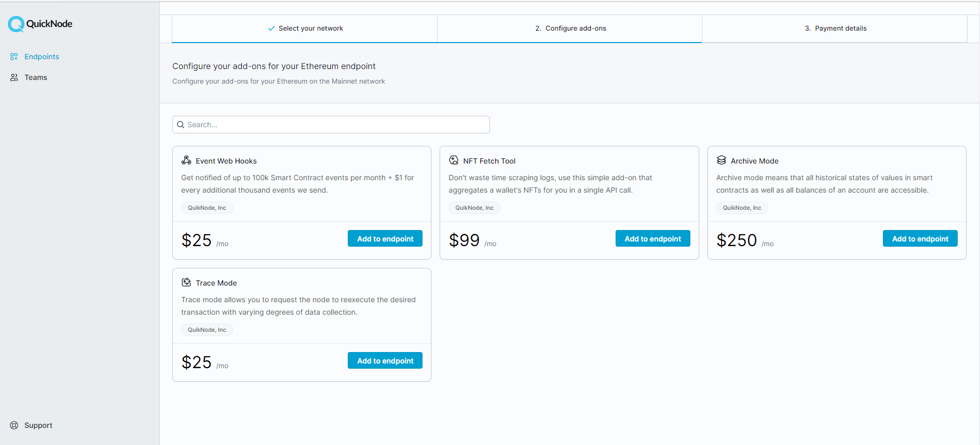Open the Endpoints section
Screen dimensions: 980x445
click(x=42, y=57)
